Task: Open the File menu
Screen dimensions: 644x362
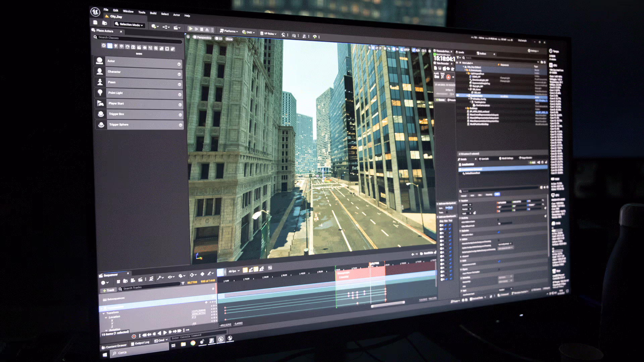Action: point(106,10)
